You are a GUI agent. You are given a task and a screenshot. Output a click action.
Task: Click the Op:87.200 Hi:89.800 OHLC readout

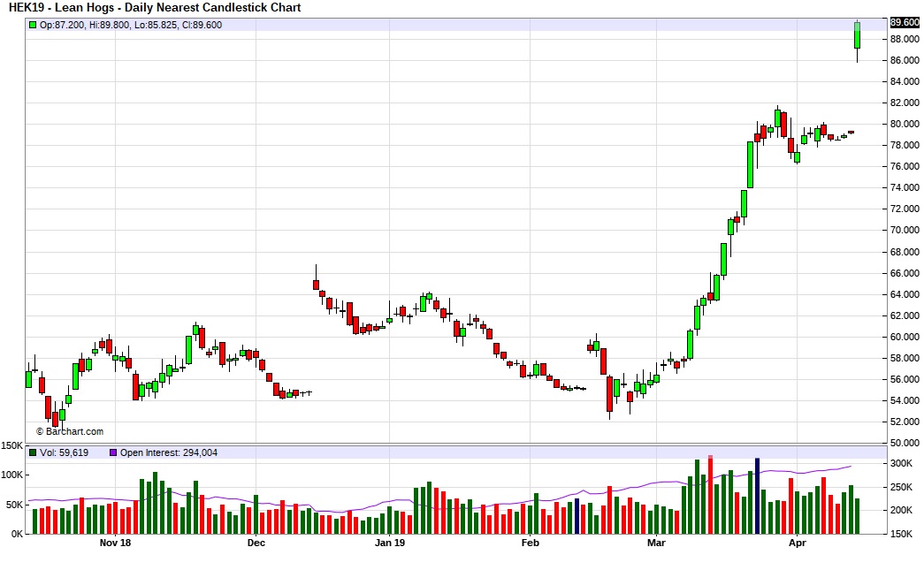131,25
